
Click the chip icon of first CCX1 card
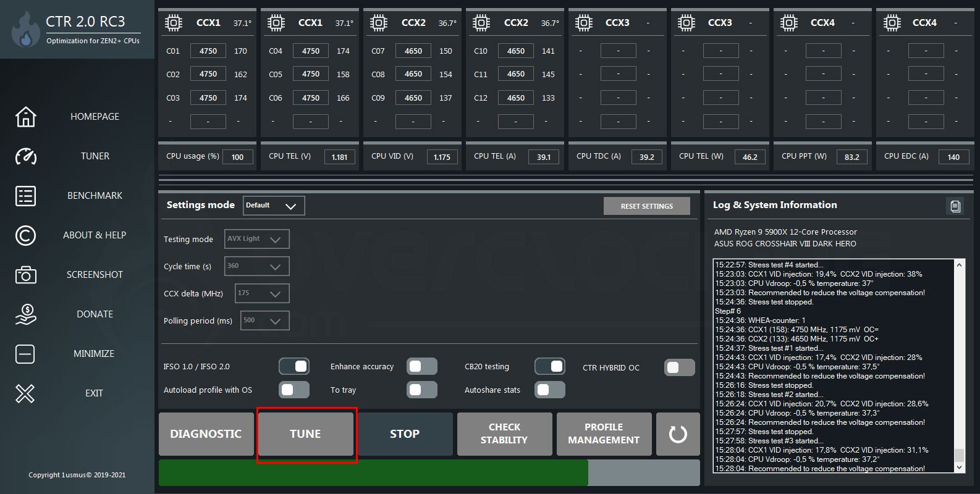point(174,23)
